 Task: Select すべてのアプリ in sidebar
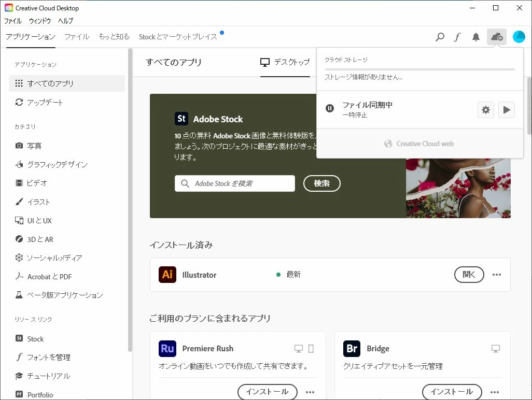pyautogui.click(x=67, y=83)
